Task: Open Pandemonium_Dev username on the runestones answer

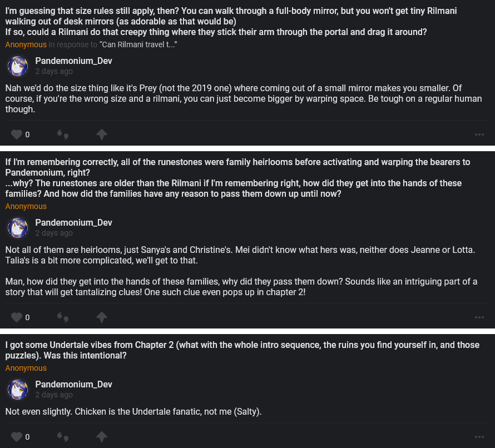Action: pyautogui.click(x=73, y=222)
